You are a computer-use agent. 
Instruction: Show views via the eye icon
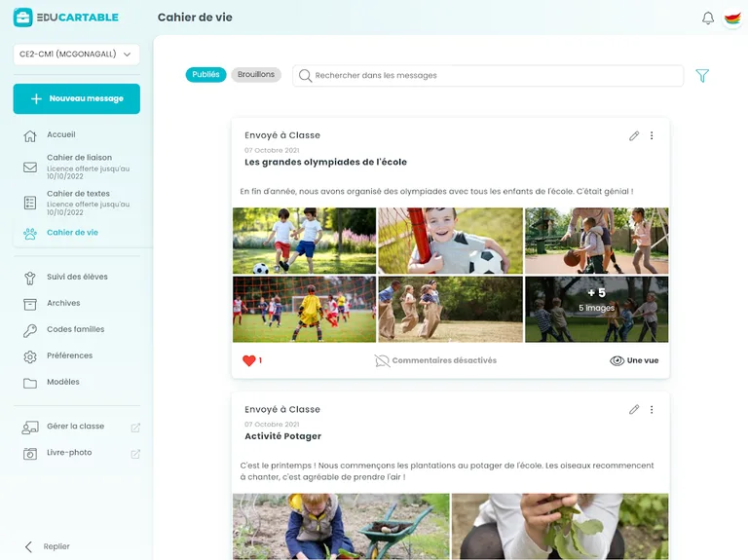(x=617, y=360)
